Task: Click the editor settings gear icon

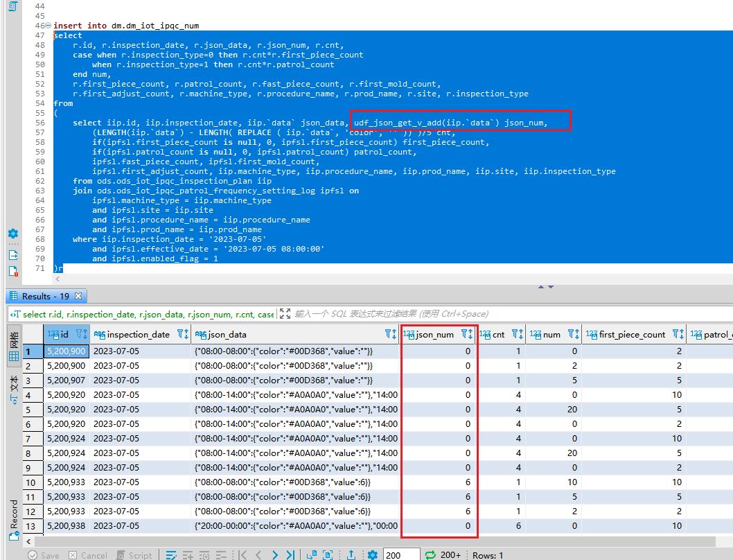Action: tap(12, 234)
